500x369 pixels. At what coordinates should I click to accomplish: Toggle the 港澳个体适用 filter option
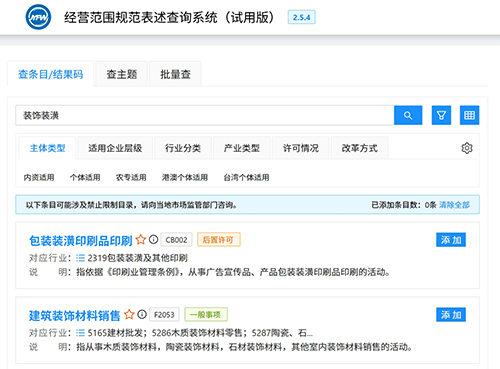(185, 177)
